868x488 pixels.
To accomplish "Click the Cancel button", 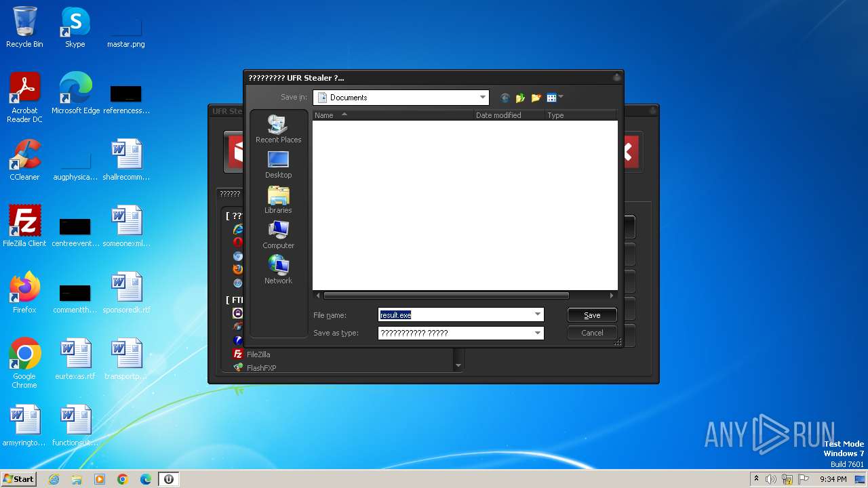I will 592,333.
